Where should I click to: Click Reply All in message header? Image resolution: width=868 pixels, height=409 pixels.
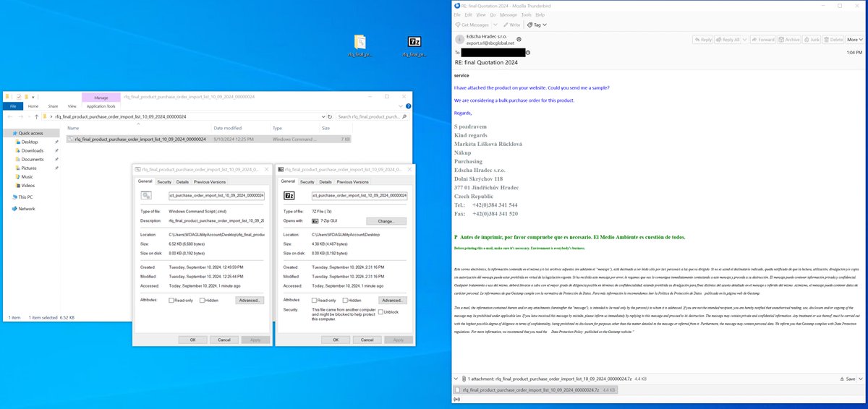point(728,40)
